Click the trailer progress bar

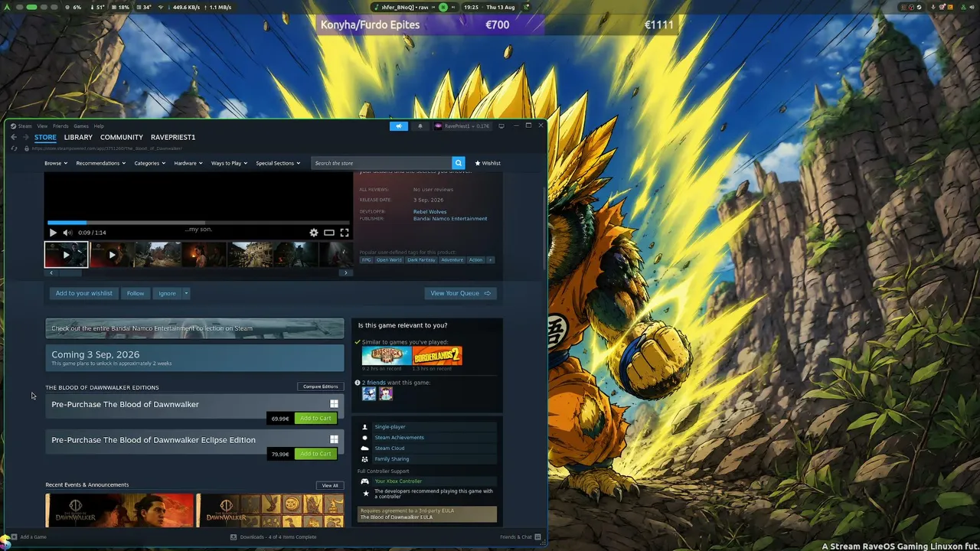pyautogui.click(x=198, y=223)
